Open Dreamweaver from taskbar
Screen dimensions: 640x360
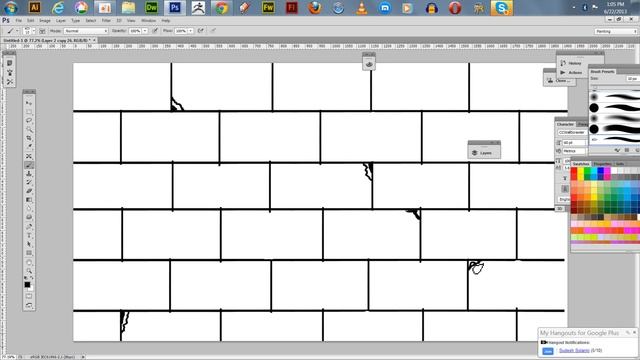click(151, 8)
